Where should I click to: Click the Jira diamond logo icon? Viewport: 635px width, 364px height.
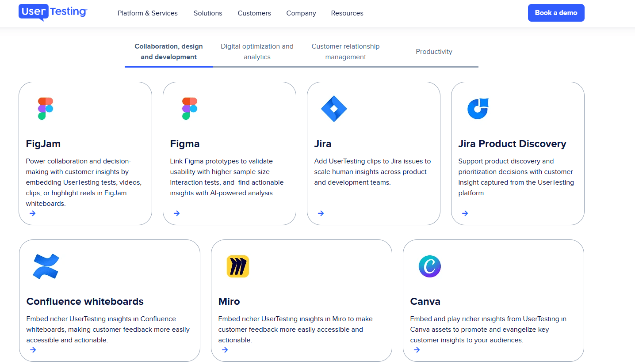tap(334, 109)
